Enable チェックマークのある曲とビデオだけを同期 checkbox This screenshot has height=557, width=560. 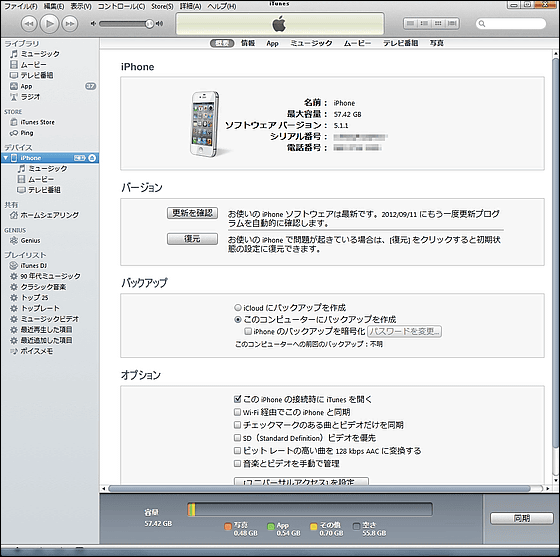238,425
